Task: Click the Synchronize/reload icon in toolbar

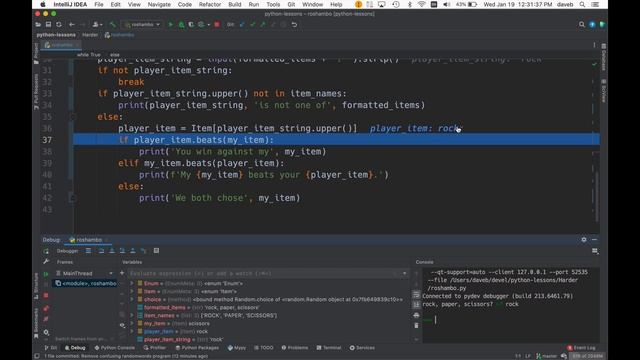Action: (59, 24)
